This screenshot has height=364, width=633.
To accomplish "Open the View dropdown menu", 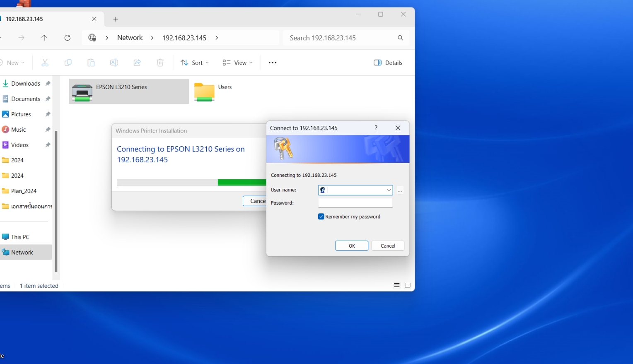I will 237,63.
